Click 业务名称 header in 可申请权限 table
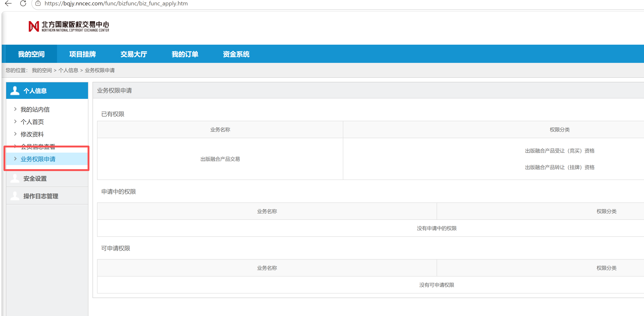 click(267, 268)
